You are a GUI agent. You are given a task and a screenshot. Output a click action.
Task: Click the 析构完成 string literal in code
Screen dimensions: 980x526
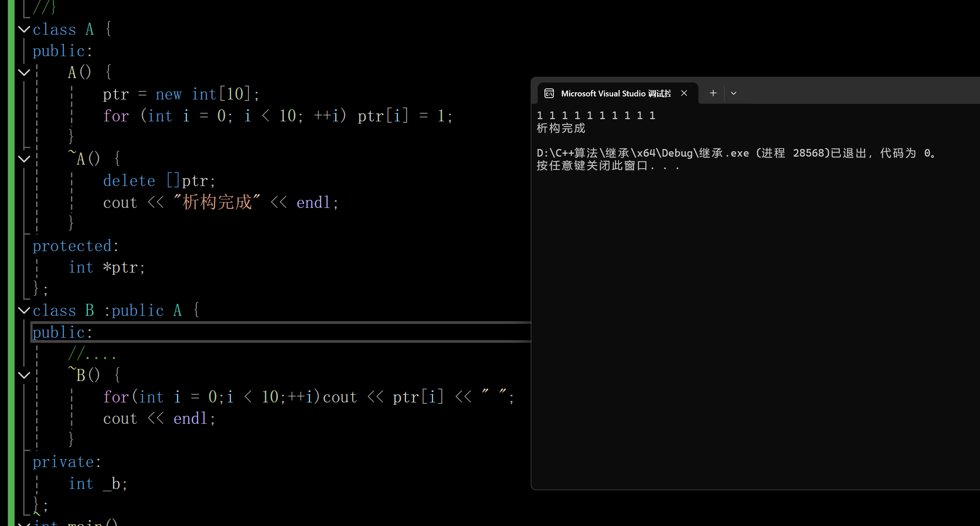217,203
